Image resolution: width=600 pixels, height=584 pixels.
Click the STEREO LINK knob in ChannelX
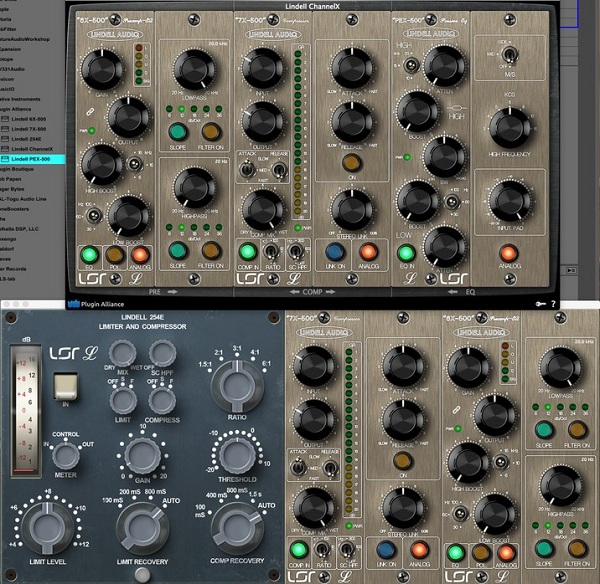(x=351, y=209)
